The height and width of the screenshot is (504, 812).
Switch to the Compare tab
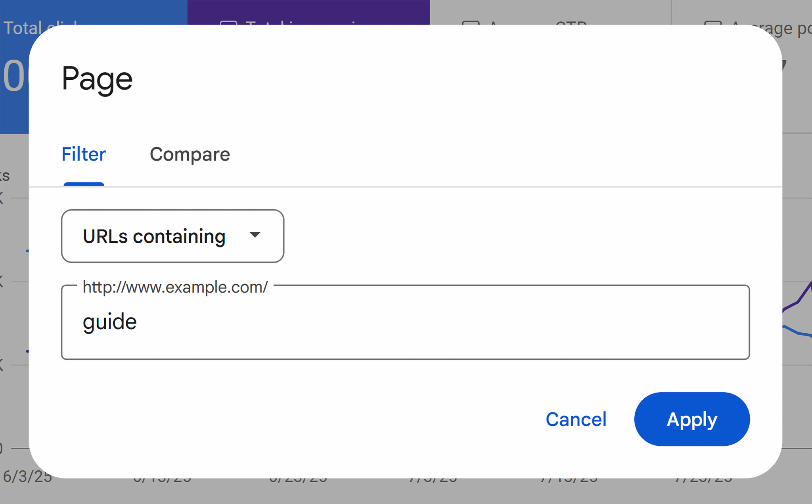[x=190, y=155]
